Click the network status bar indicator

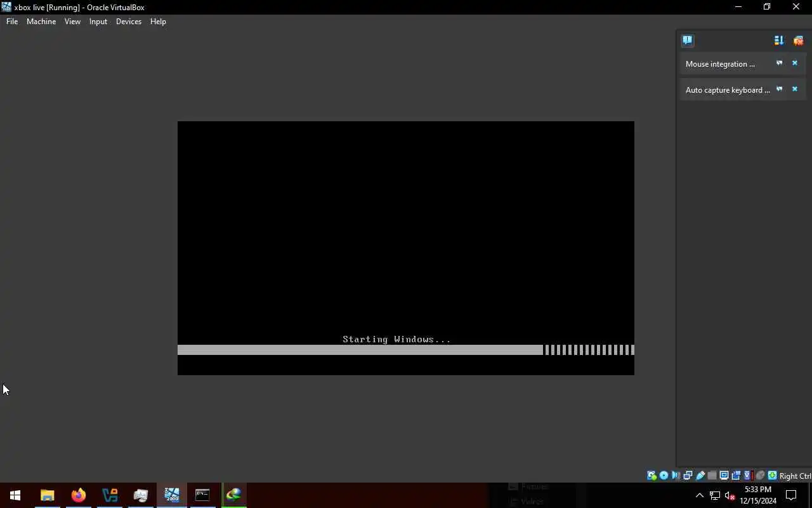(x=688, y=476)
